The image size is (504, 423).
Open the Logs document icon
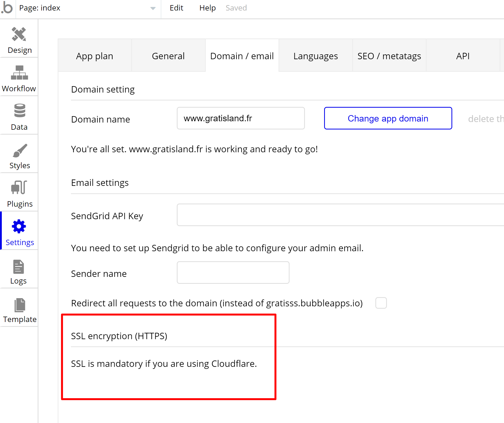(x=18, y=267)
